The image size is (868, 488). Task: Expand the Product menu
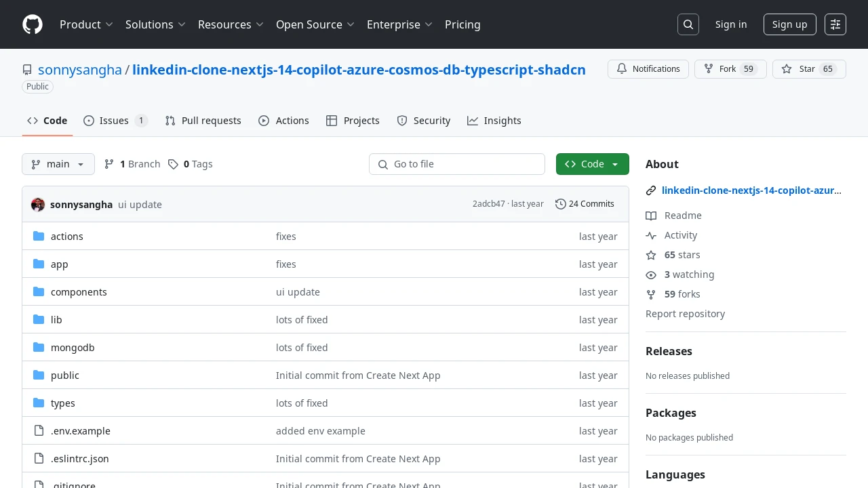[86, 24]
